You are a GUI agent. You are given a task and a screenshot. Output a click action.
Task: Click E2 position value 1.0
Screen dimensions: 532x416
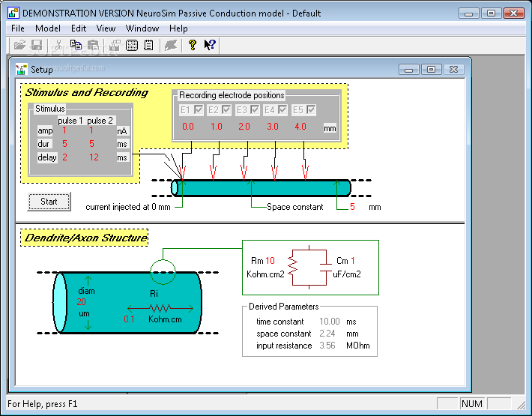point(216,127)
